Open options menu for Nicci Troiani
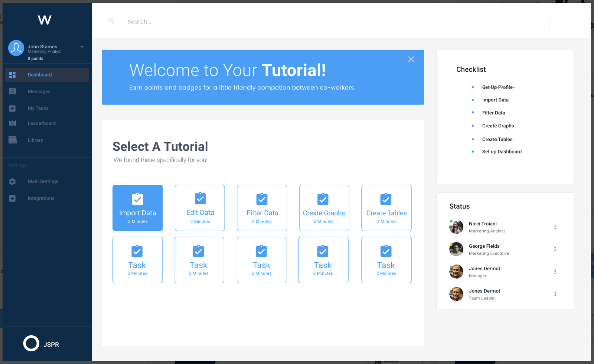Viewport: 594px width, 364px height. [555, 227]
